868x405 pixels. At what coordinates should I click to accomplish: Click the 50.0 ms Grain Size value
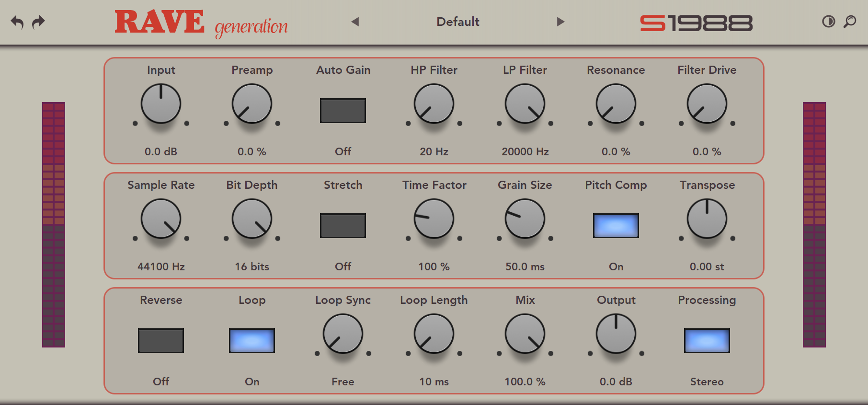pos(525,266)
